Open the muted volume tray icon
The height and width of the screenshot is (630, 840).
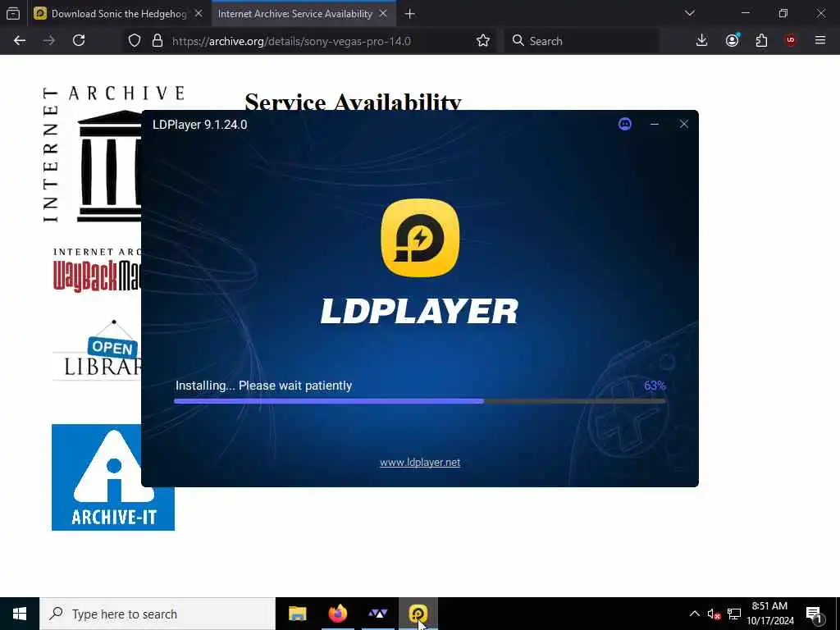[714, 614]
